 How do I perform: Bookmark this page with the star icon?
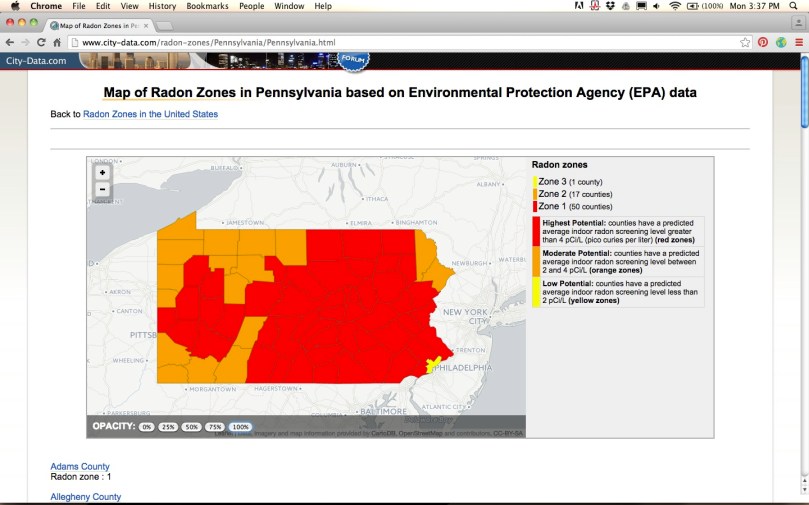point(745,42)
